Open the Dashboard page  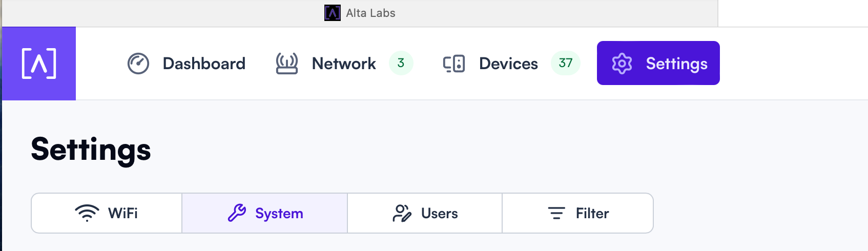187,64
